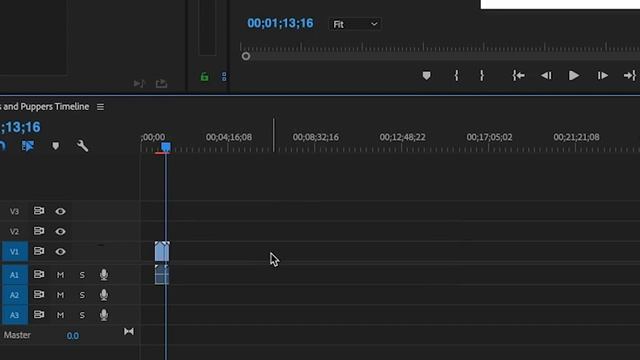Toggle A1 track targeting
Viewport: 640px width, 360px height.
coord(15,275)
